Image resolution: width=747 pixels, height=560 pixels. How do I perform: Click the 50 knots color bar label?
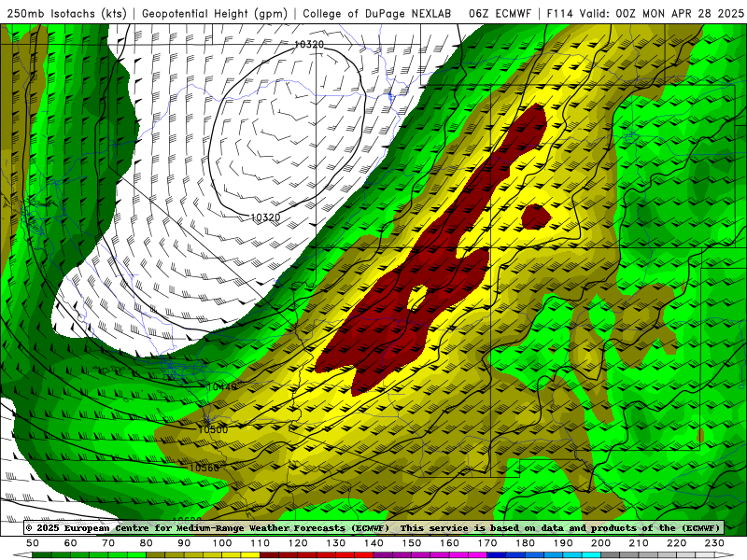coord(33,543)
